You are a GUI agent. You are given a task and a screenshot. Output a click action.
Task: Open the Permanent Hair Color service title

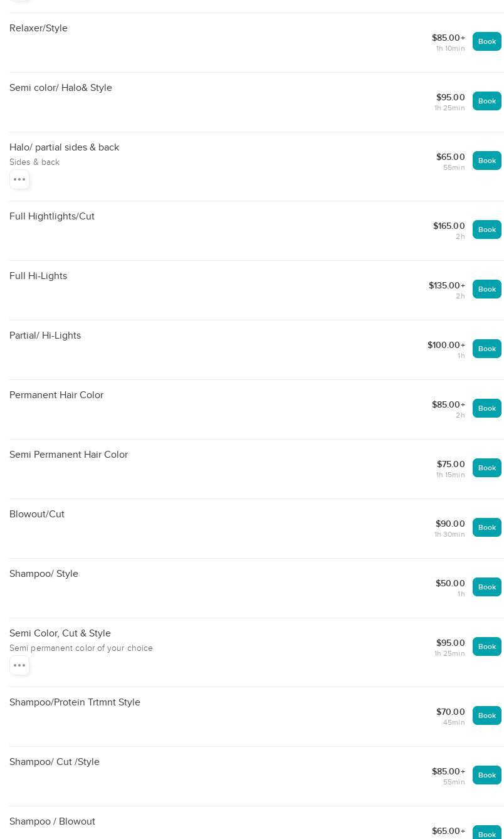[x=56, y=395]
